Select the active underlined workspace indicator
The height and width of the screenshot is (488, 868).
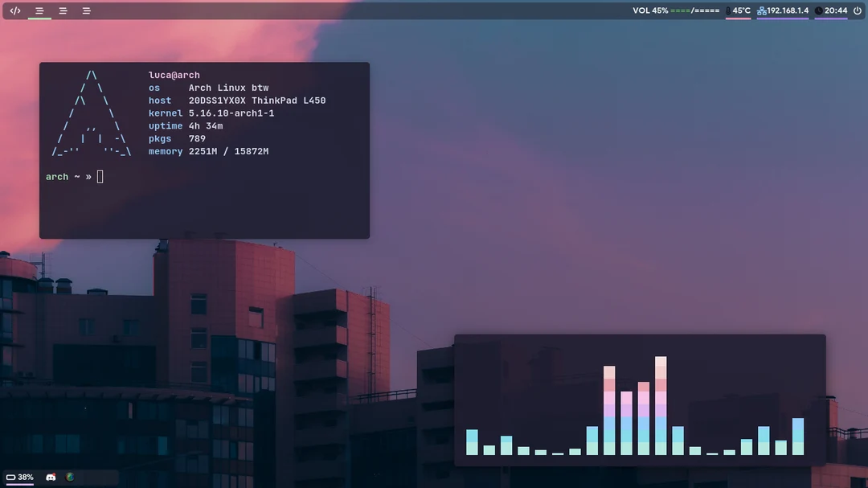[39, 10]
